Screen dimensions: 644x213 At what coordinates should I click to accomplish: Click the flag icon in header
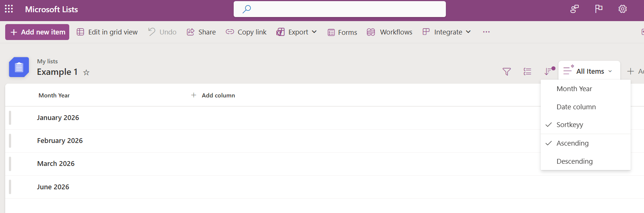598,9
